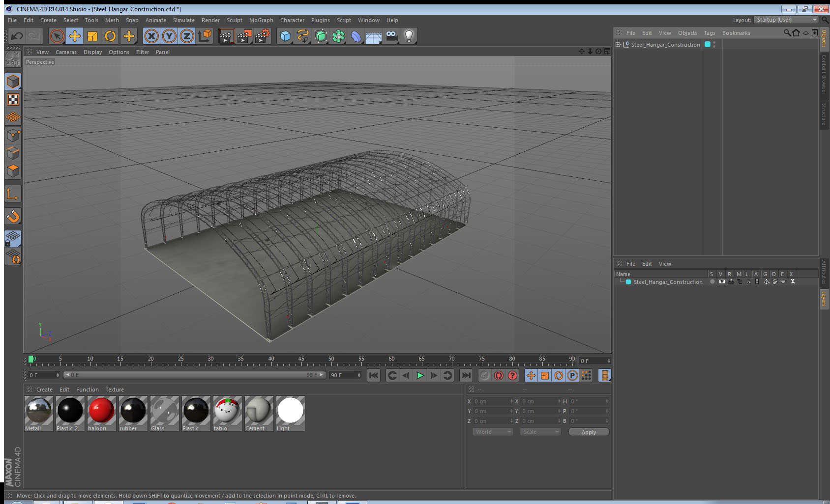Switch to Edges mode

point(13,153)
